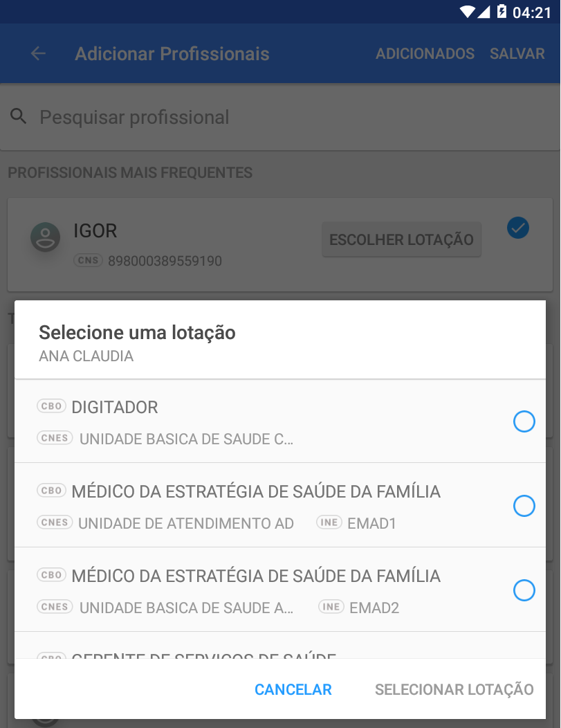Viewport: 561px width, 728px height.
Task: Click the CANCELAR button
Action: 293,689
